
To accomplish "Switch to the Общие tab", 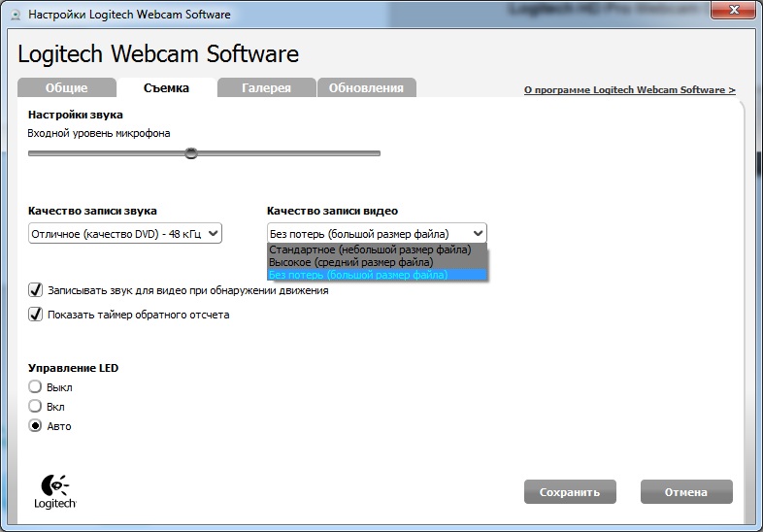I will [66, 88].
